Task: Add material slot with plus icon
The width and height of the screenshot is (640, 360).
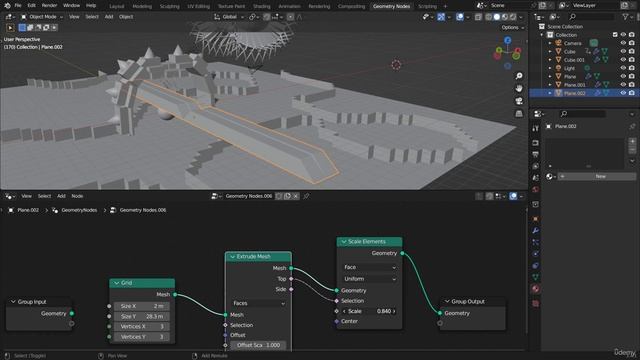Action: point(632,141)
